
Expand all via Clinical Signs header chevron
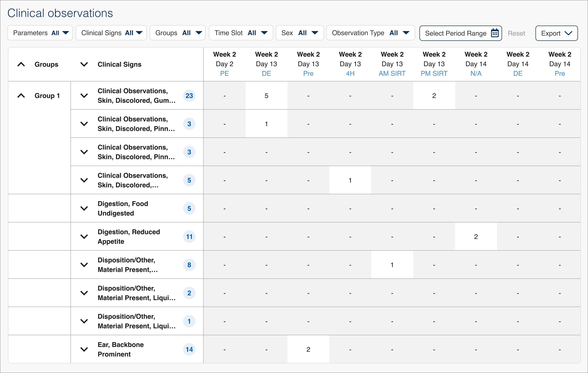tap(84, 64)
